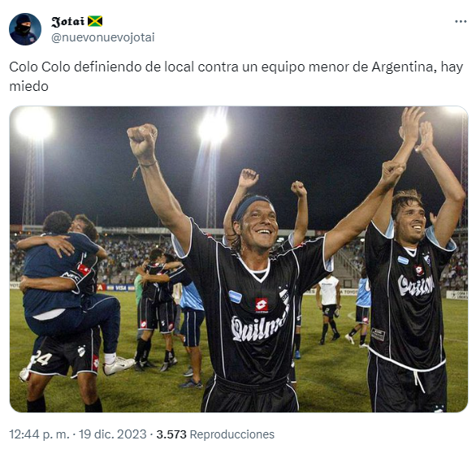Screen dimensions: 476x449
Task: Open photo on the clapping player's face
Action: coord(410,218)
